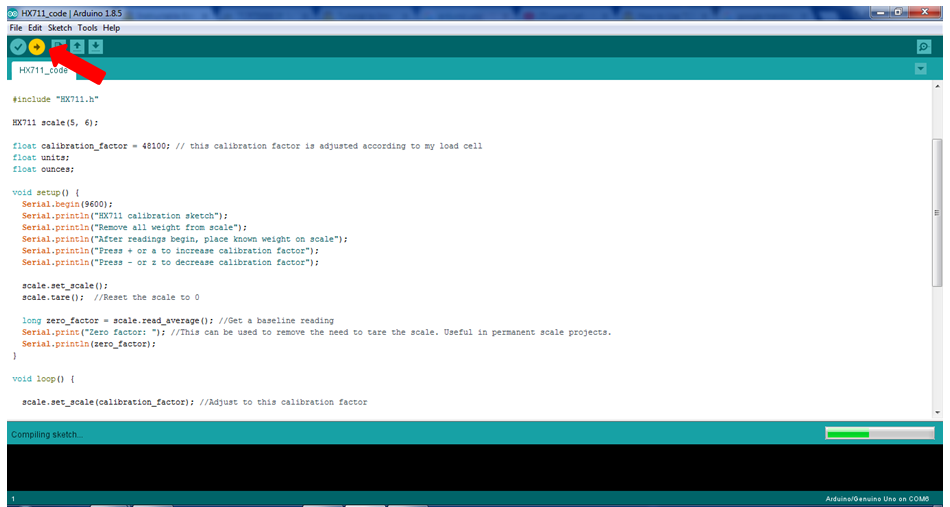Click the "Remove all weight from scale" line
This screenshot has width=950, height=507.
tap(135, 227)
